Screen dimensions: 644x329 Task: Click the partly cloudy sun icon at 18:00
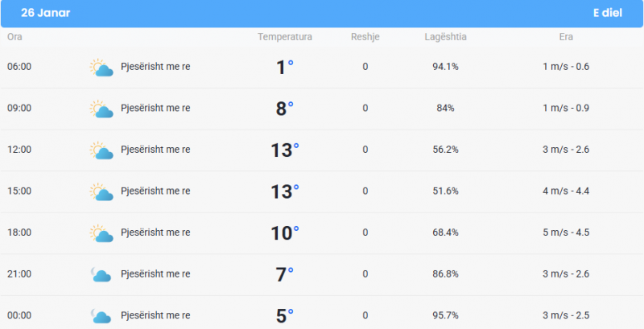click(101, 233)
